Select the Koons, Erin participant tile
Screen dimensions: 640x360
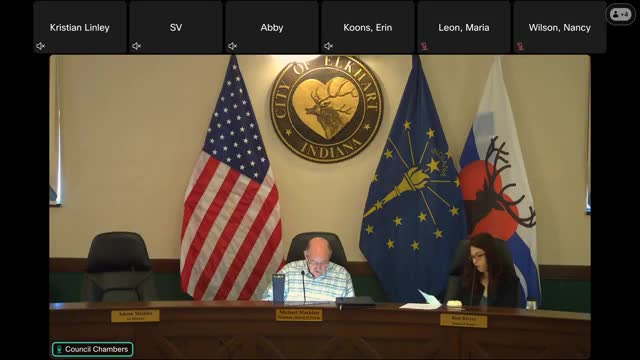(367, 27)
